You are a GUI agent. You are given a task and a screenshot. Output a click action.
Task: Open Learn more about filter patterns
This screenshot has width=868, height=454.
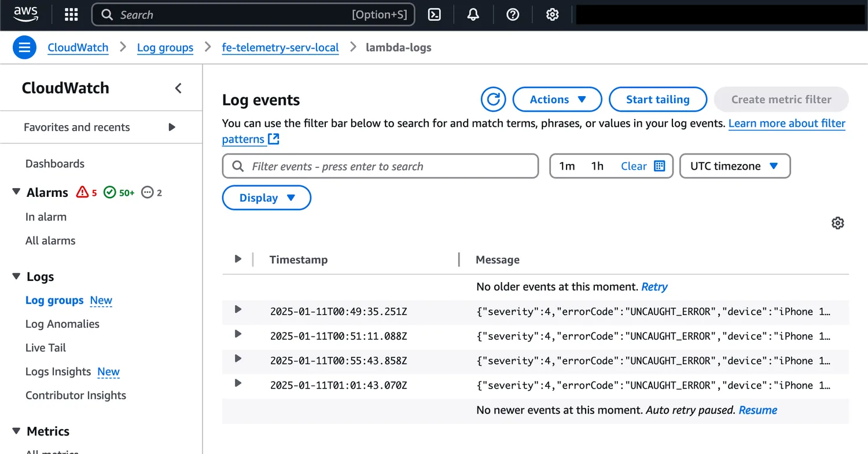coord(787,123)
